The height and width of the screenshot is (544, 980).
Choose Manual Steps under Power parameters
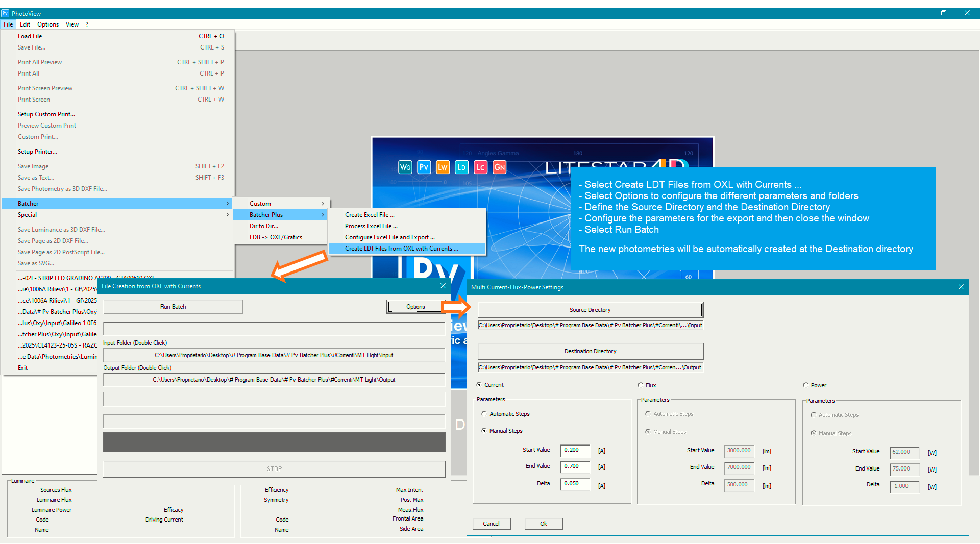(813, 433)
